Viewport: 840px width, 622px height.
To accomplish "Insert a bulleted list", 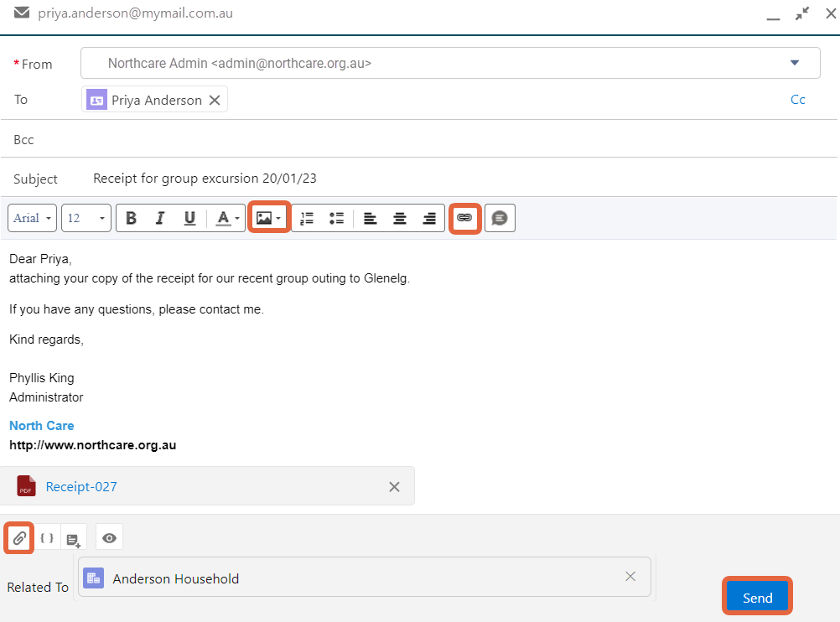I will click(336, 218).
